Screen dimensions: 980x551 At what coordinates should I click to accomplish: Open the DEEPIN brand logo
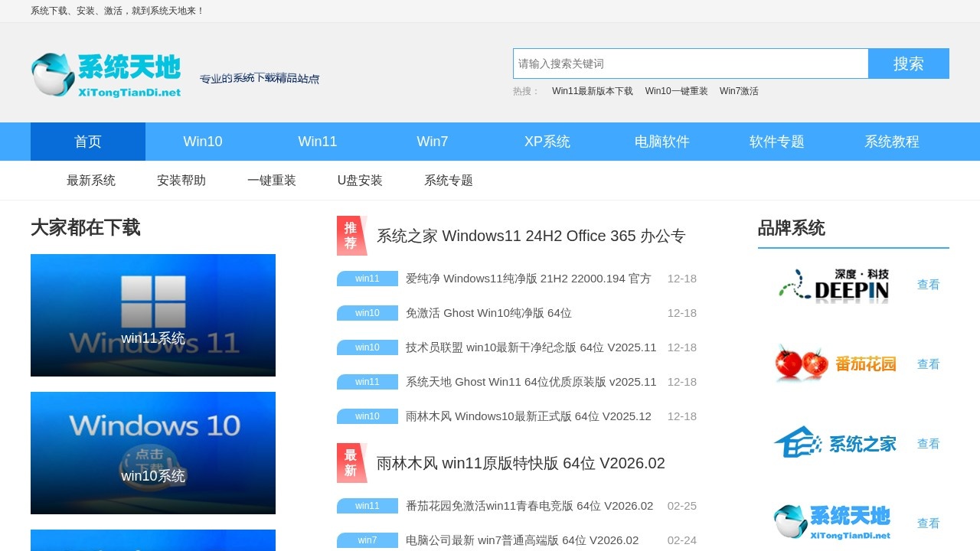click(x=835, y=285)
